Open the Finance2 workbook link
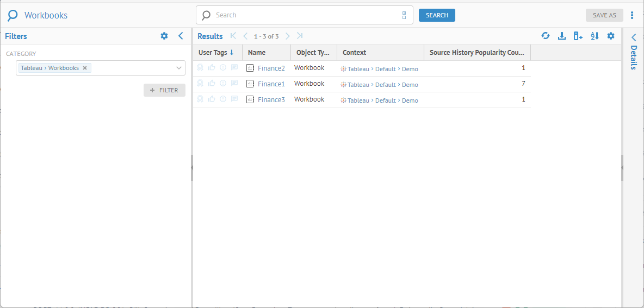 pyautogui.click(x=271, y=68)
